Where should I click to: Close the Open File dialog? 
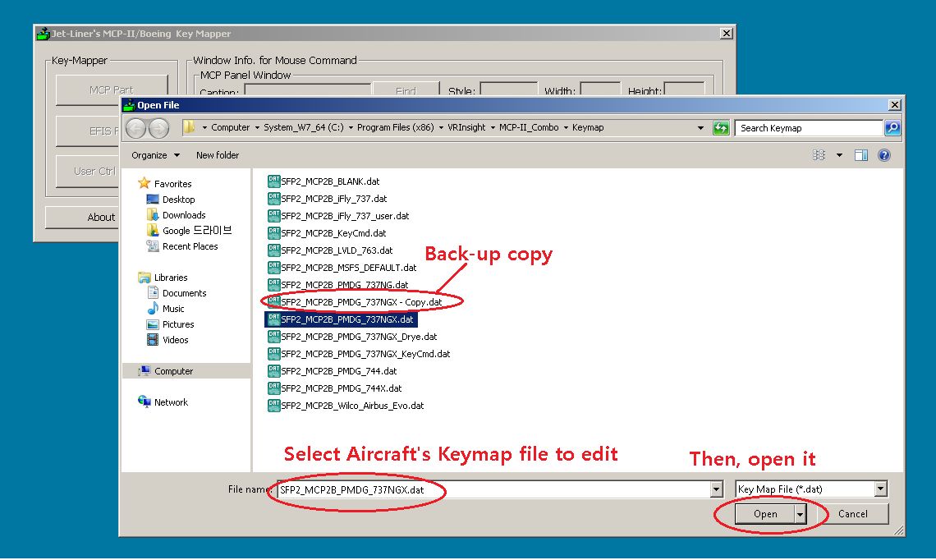(x=894, y=105)
